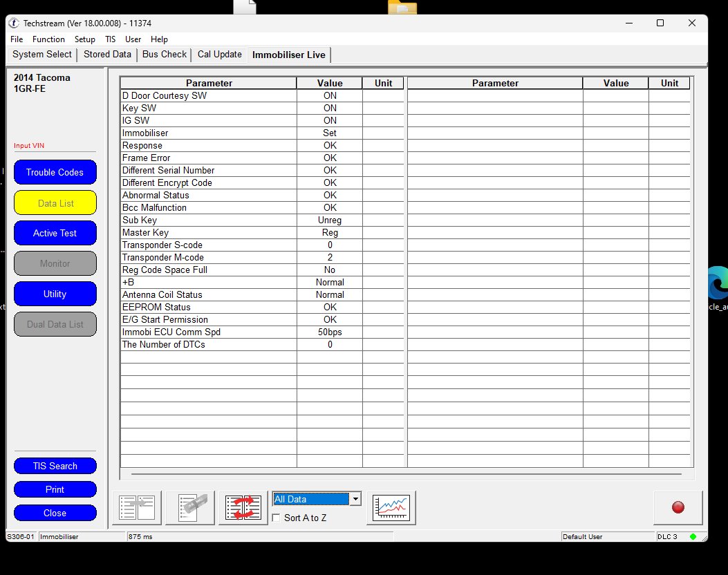Select the E/G Start Permission row
Viewport: 728px width, 575px height.
(262, 320)
